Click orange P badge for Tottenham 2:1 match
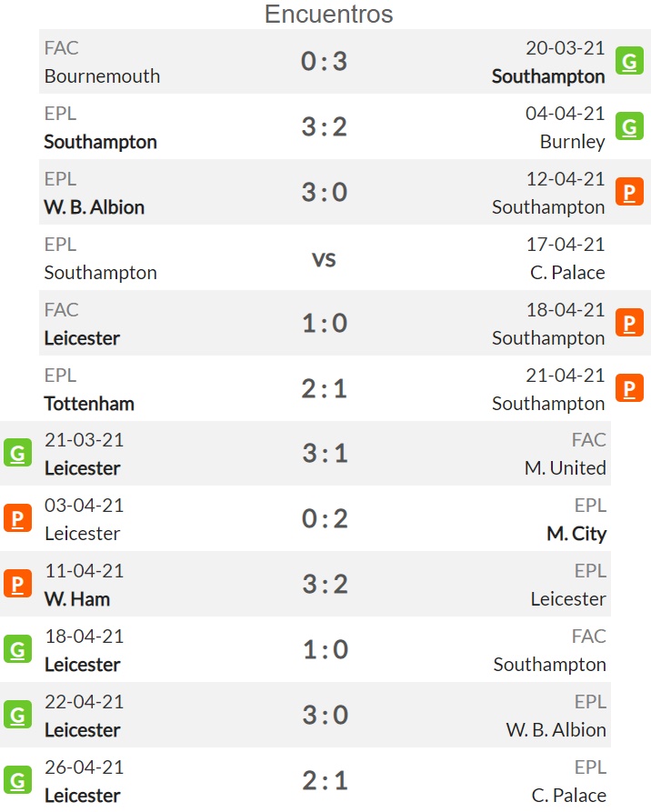This screenshot has width=651, height=812. [x=629, y=388]
